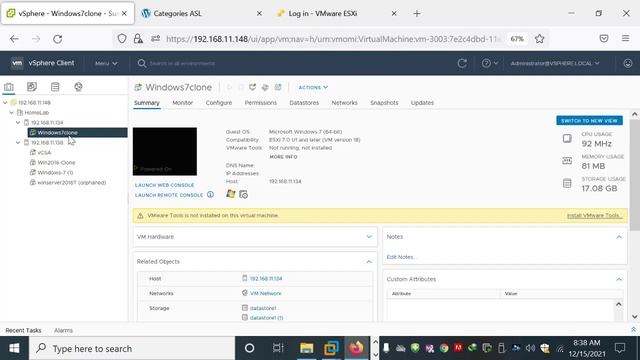This screenshot has height=360, width=640.
Task: Click the edit settings toolbar icon
Action: [x=265, y=87]
